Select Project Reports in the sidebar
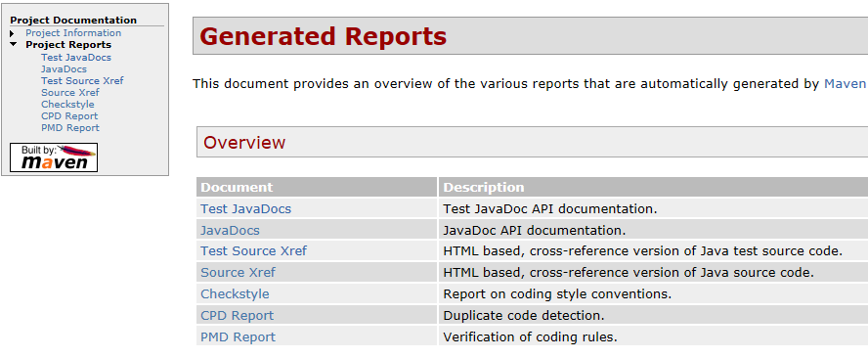 (x=68, y=45)
